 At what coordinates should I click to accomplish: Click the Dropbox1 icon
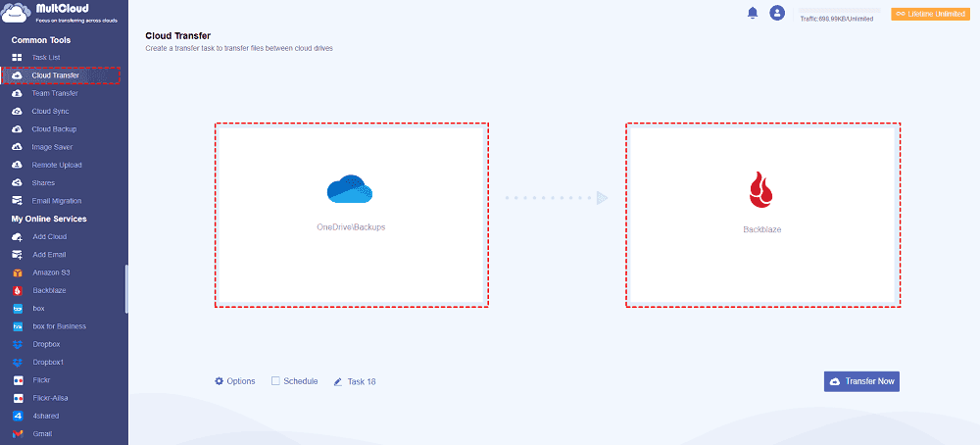point(18,363)
